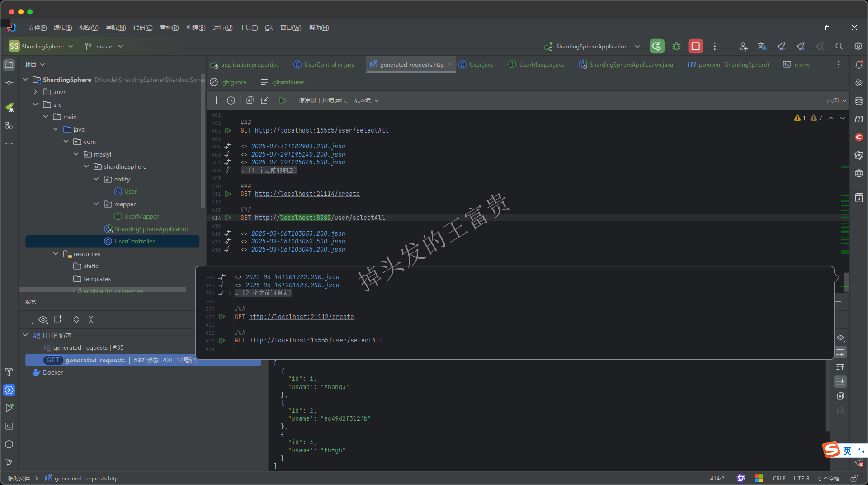Show HTTP requests history clock icon
Image resolution: width=868 pixels, height=485 pixels.
[231, 100]
